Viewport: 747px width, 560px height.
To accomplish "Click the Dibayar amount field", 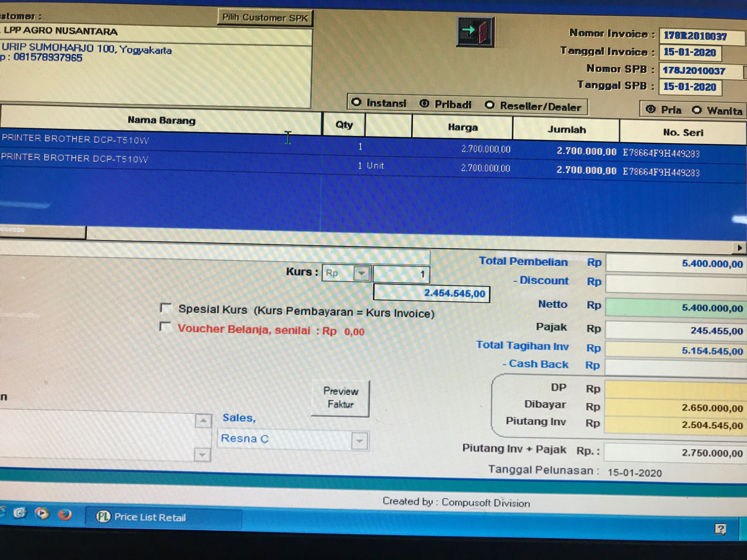I will (x=675, y=407).
